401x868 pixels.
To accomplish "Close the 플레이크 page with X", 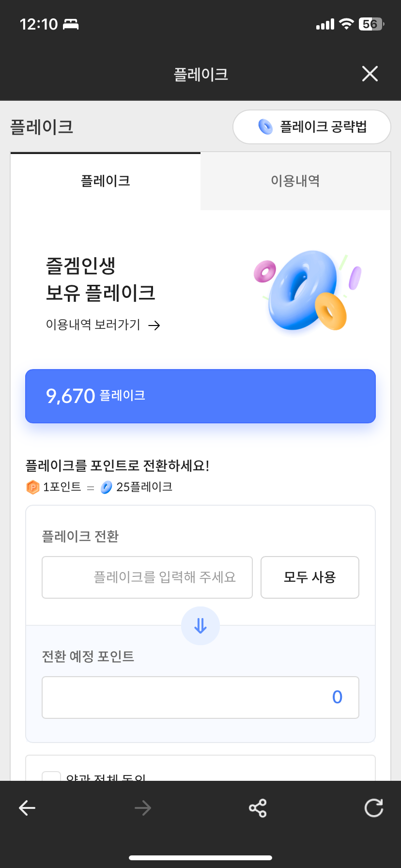I will (370, 74).
